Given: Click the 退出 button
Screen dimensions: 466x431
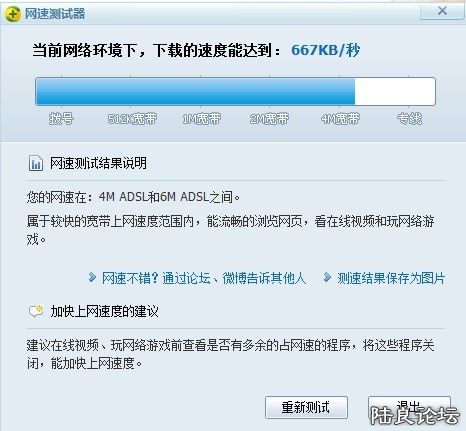Looking at the screenshot, I should tap(409, 407).
